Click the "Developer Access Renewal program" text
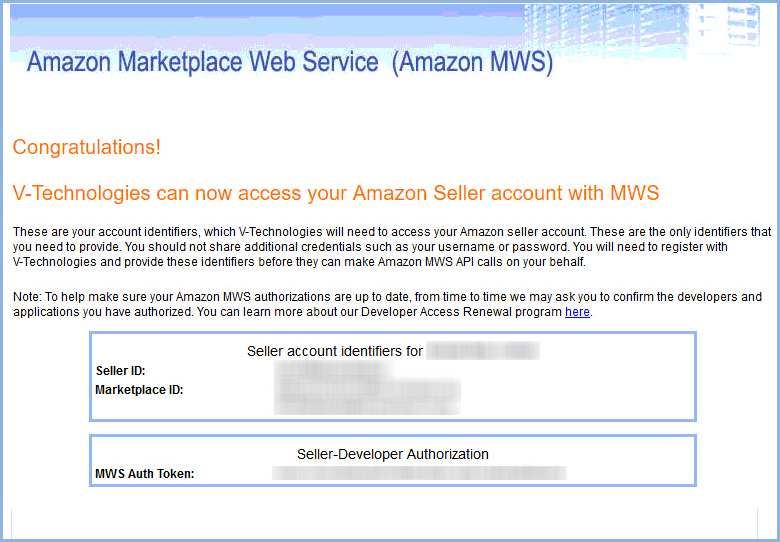This screenshot has width=780, height=542. 461,312
